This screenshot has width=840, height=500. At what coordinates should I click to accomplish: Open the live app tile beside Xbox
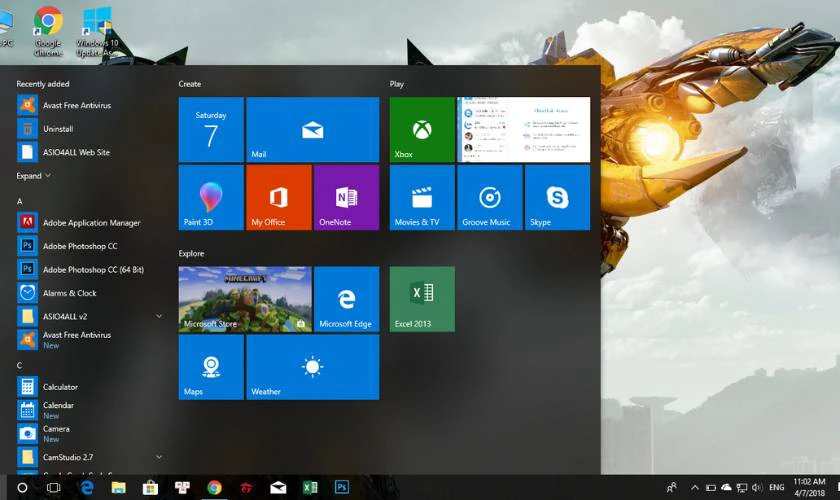tap(523, 130)
